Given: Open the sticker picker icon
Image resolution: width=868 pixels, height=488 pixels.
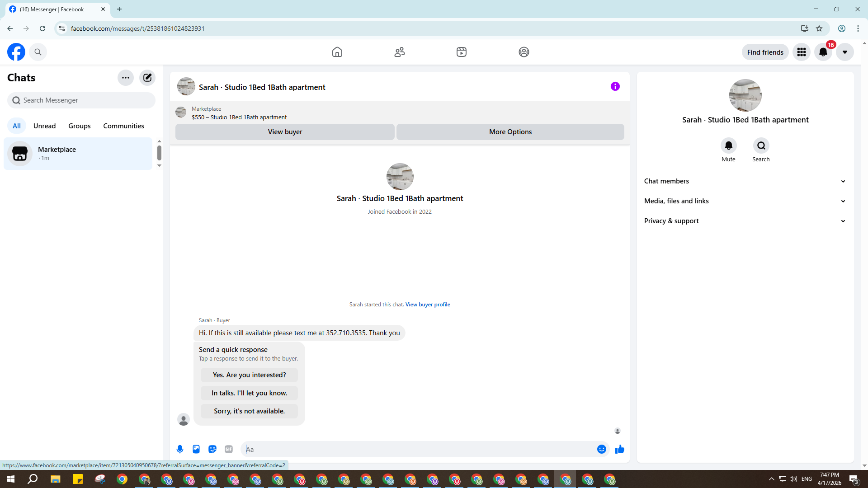Looking at the screenshot, I should click(212, 449).
